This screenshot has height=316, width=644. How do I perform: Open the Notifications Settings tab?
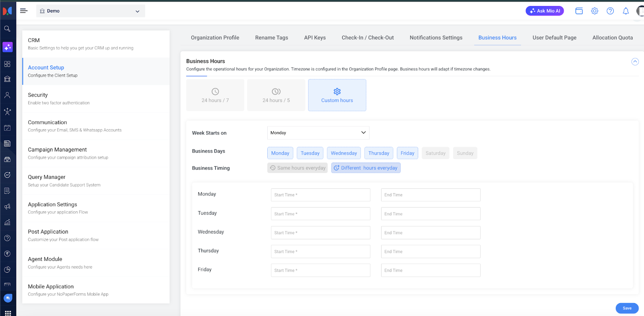[x=436, y=38]
